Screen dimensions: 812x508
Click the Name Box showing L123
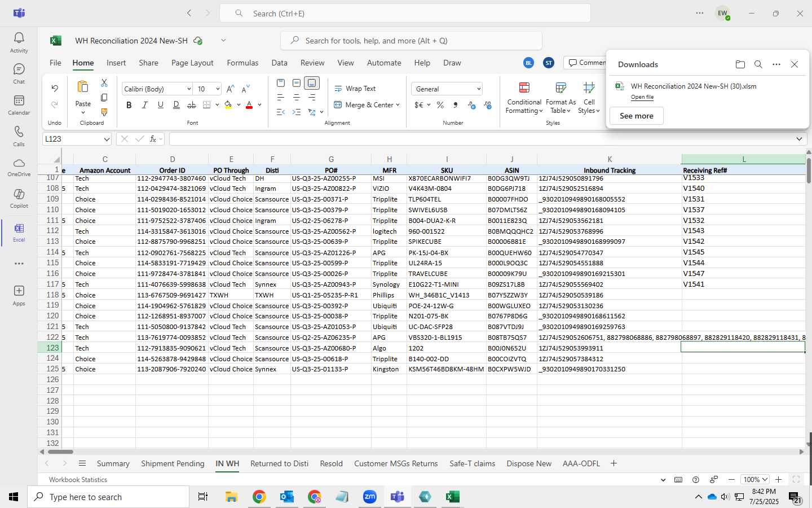[77, 139]
